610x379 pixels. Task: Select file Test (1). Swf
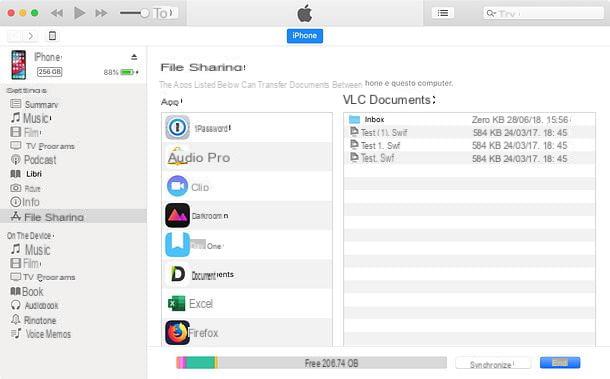(469, 132)
